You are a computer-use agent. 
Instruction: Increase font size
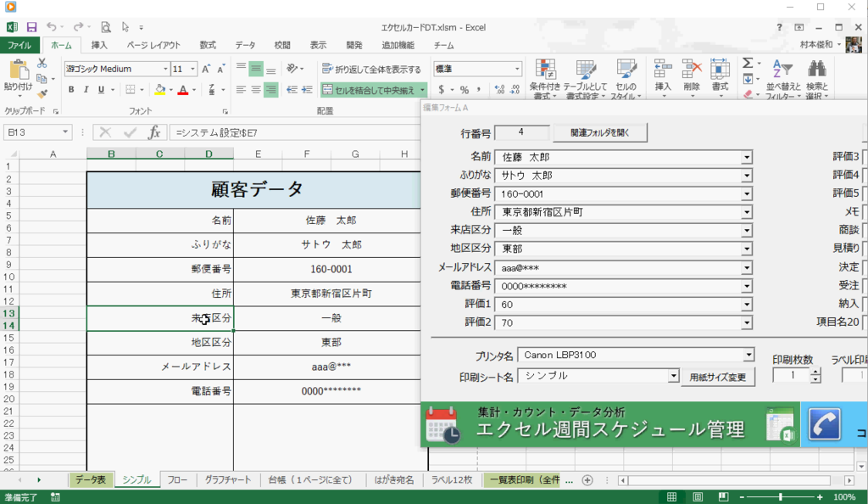pos(206,69)
